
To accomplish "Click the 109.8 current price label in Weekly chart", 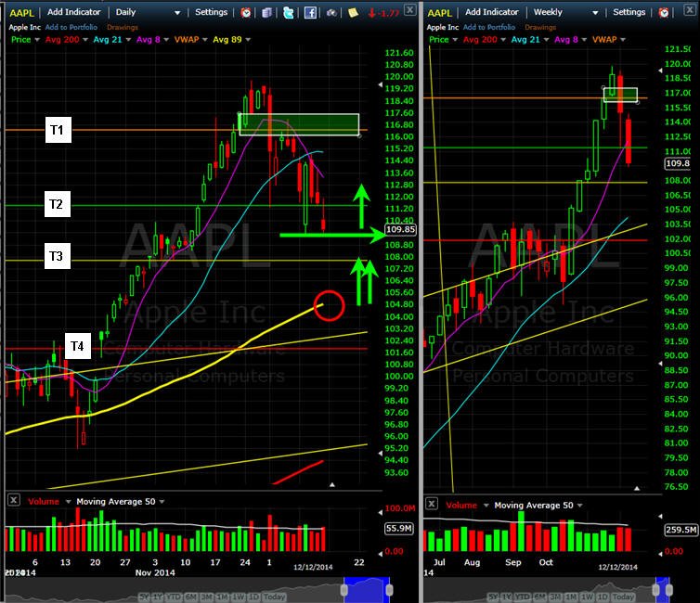I will (678, 163).
